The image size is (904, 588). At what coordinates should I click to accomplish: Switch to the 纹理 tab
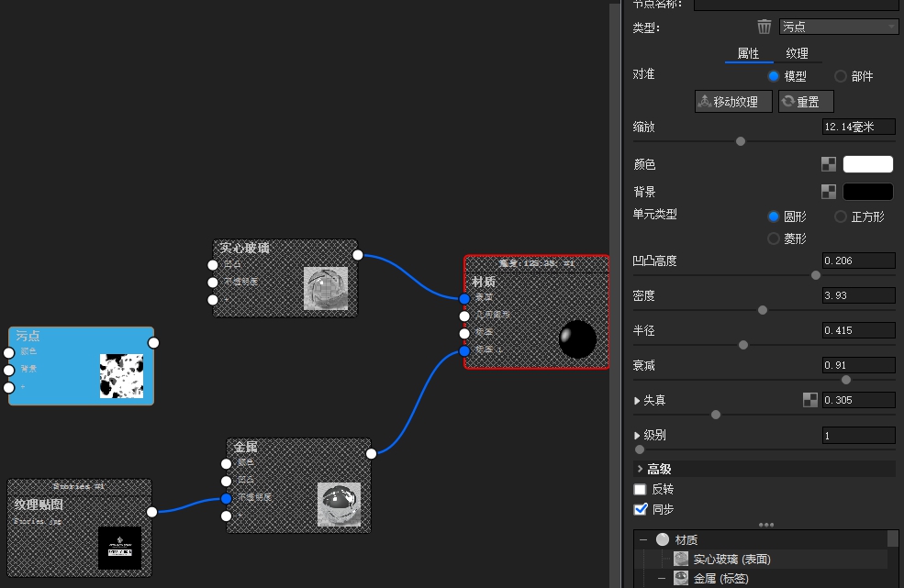[x=798, y=53]
